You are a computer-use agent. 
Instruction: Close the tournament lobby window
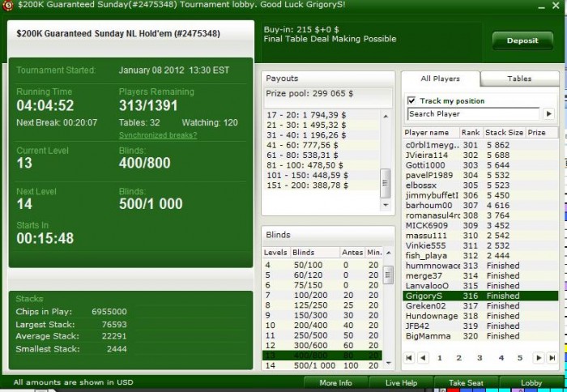pyautogui.click(x=556, y=6)
